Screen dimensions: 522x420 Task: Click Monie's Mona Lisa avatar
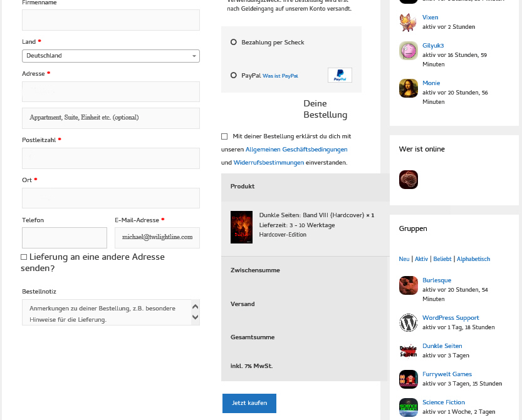point(408,88)
